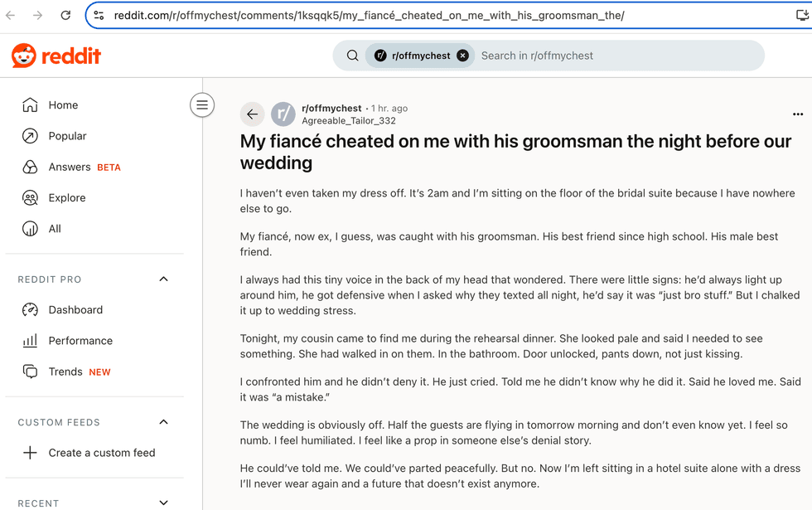The image size is (812, 510).
Task: Collapse the Custom Feeds section
Action: click(164, 422)
